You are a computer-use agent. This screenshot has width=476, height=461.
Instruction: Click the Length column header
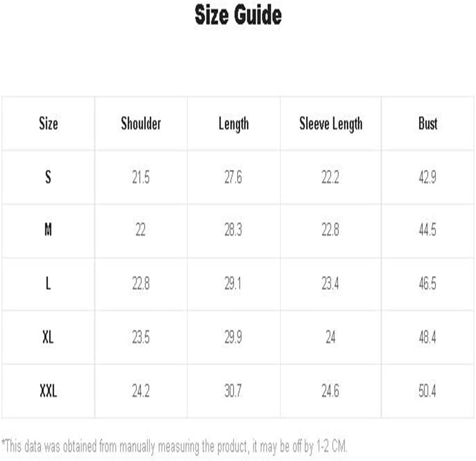pyautogui.click(x=233, y=124)
